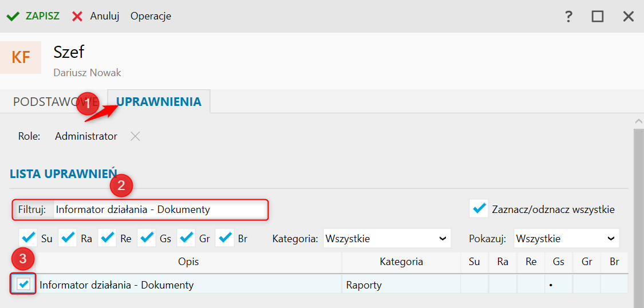The width and height of the screenshot is (644, 308).
Task: Remove the Administrator role with the X icon
Action: click(135, 136)
